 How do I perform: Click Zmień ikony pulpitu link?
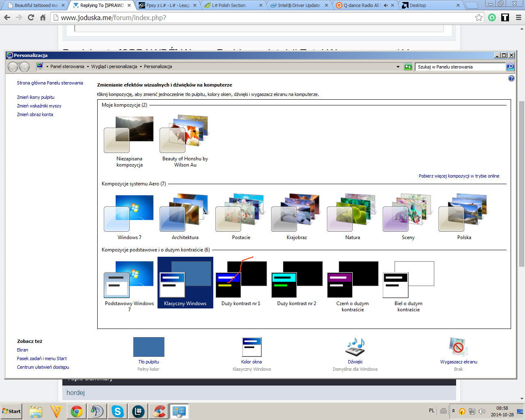click(x=36, y=97)
